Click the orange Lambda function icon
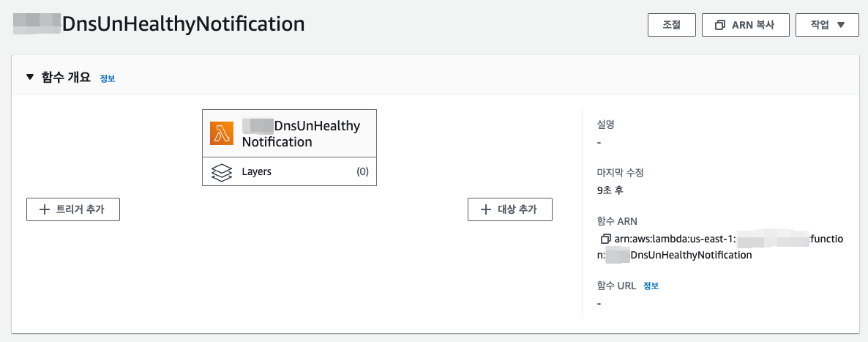 click(x=222, y=133)
